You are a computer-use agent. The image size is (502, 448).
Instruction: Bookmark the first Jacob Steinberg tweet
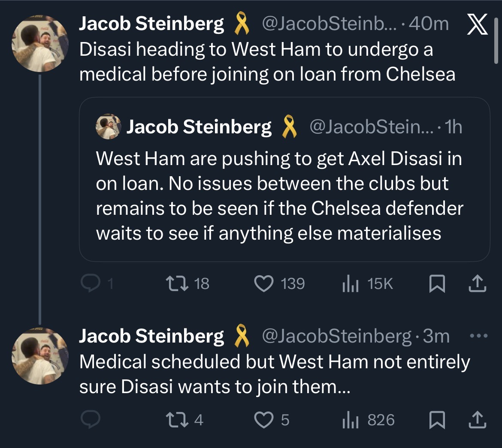tap(437, 284)
